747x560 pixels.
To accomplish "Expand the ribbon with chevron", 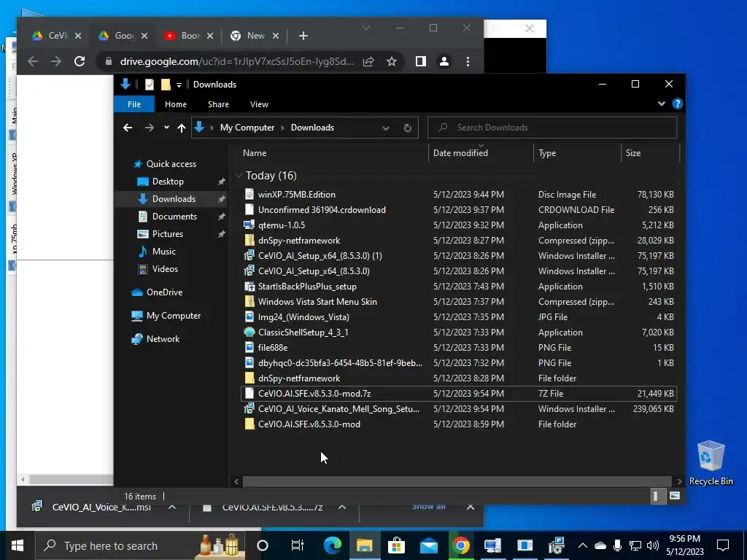I will (x=661, y=104).
